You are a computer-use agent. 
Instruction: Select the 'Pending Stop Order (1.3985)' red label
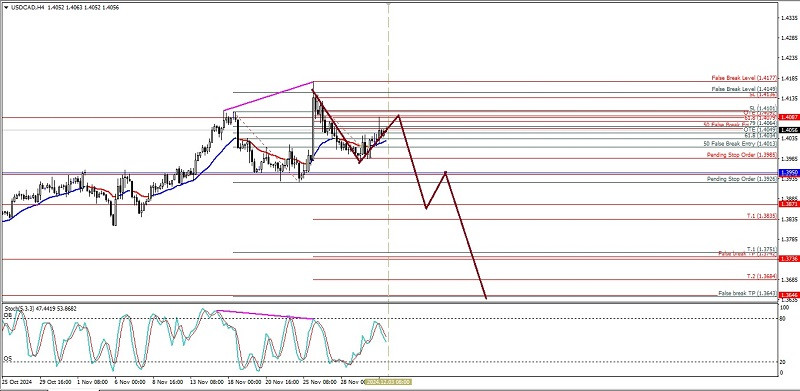click(741, 154)
